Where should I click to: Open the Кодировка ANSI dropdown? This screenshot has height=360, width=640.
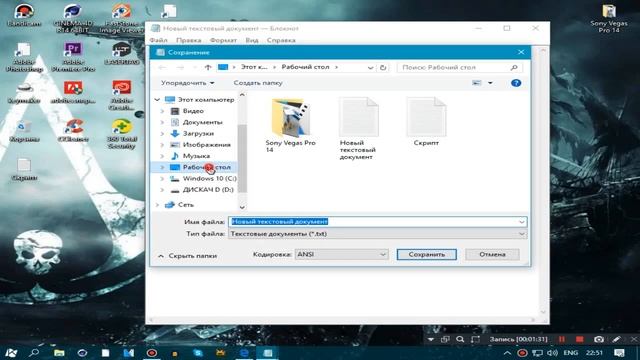click(x=341, y=254)
